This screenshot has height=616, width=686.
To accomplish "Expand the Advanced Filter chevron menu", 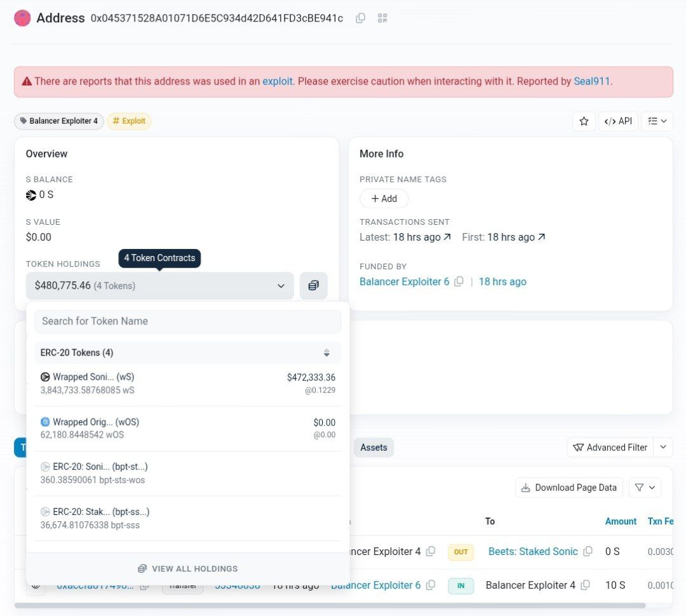I will click(662, 448).
